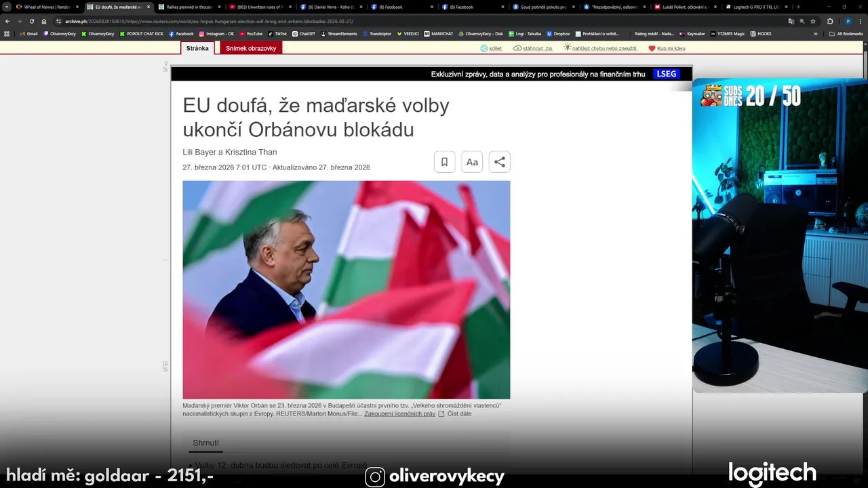Reload the page with the refresh icon
The width and height of the screenshot is (868, 488).
point(32,21)
